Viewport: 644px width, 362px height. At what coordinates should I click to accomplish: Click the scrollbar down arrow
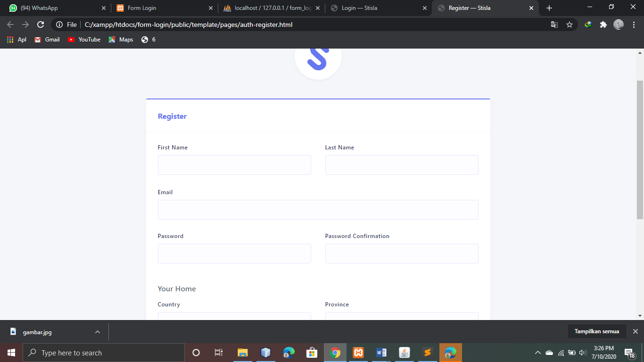pyautogui.click(x=640, y=316)
